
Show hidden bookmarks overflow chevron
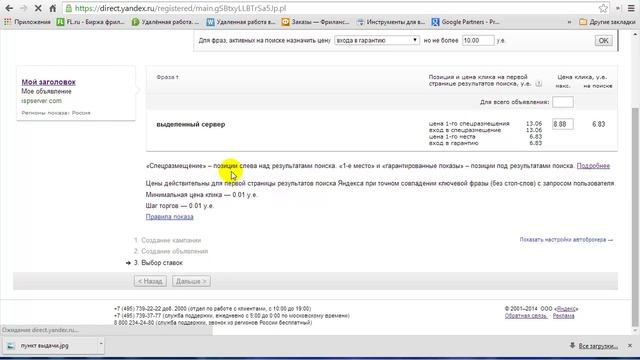coord(569,22)
